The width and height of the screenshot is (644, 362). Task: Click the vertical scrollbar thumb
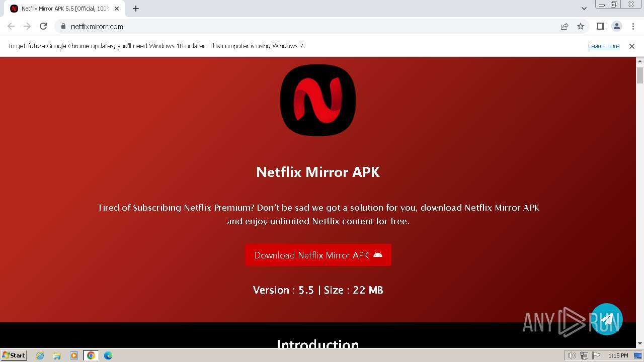click(x=640, y=75)
